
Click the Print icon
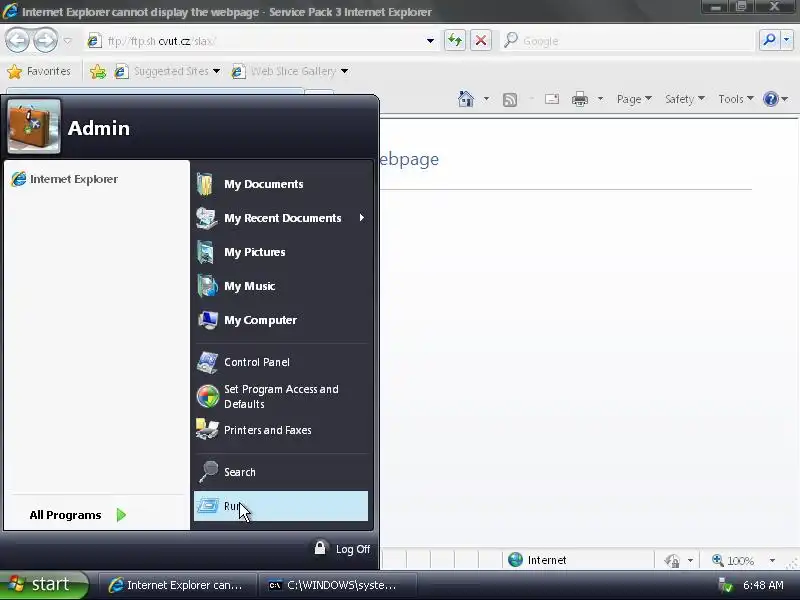click(x=580, y=99)
